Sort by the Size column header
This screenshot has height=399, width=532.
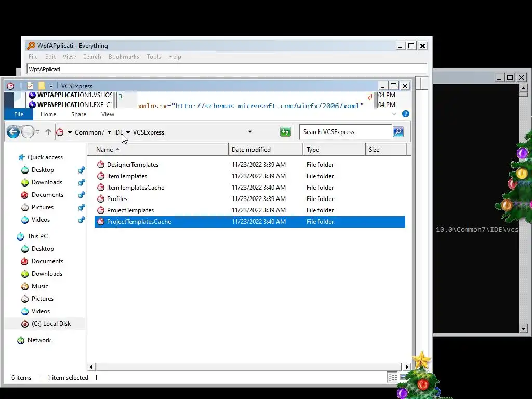click(386, 150)
